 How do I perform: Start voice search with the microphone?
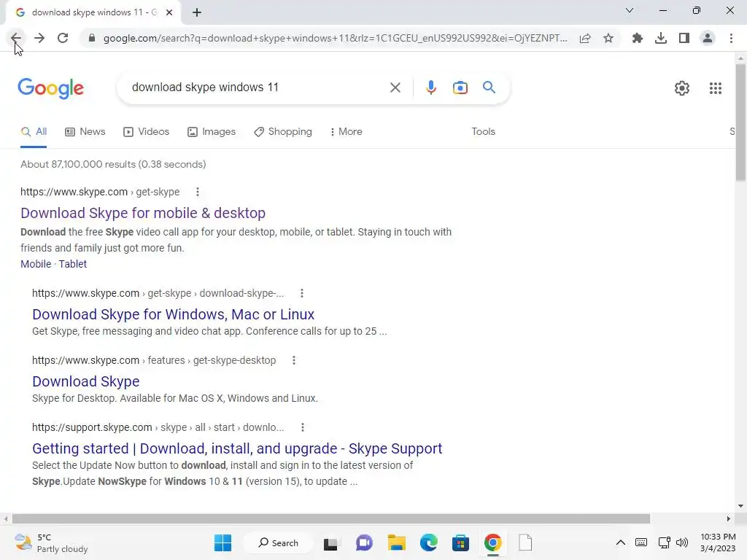pyautogui.click(x=431, y=87)
